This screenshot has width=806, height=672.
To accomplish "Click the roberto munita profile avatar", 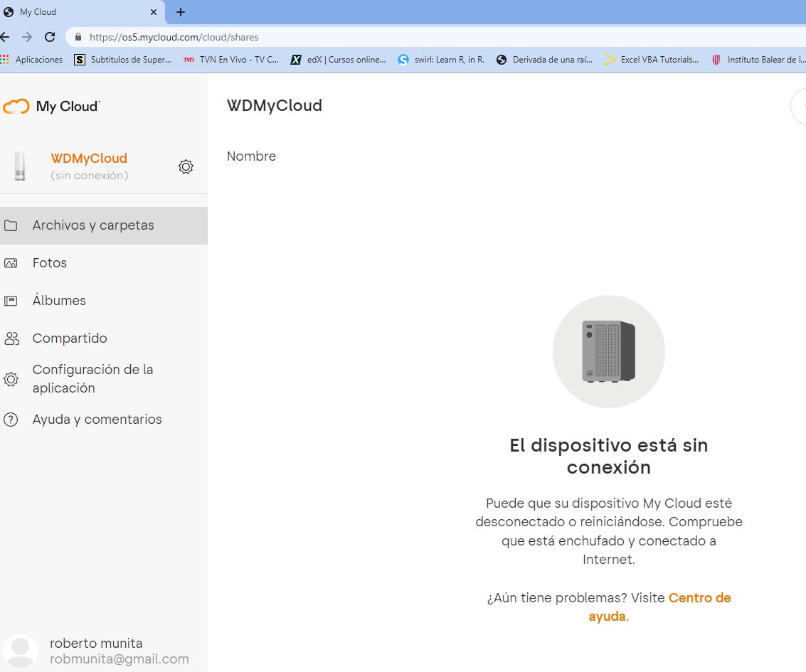I will click(x=20, y=651).
